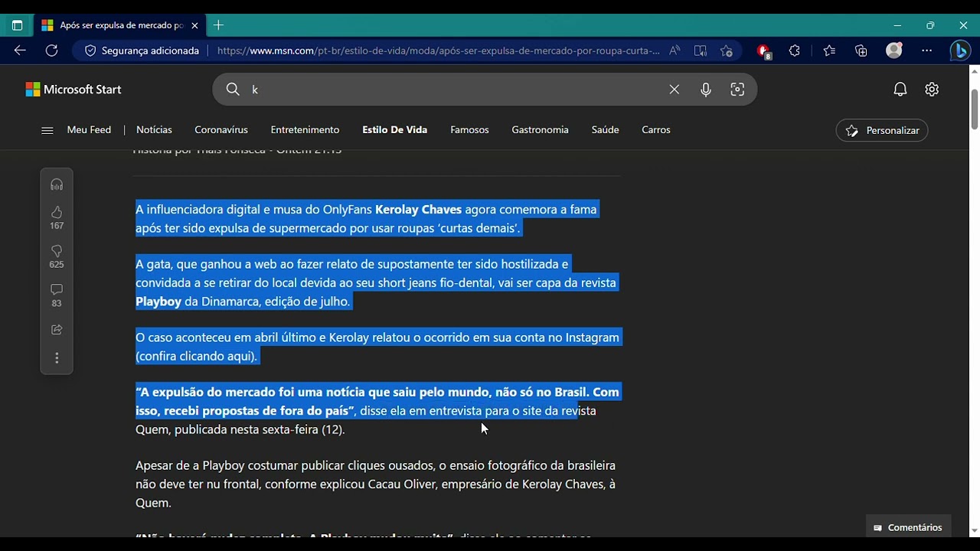The width and height of the screenshot is (980, 551).
Task: Go back to previous page
Action: (x=20, y=51)
